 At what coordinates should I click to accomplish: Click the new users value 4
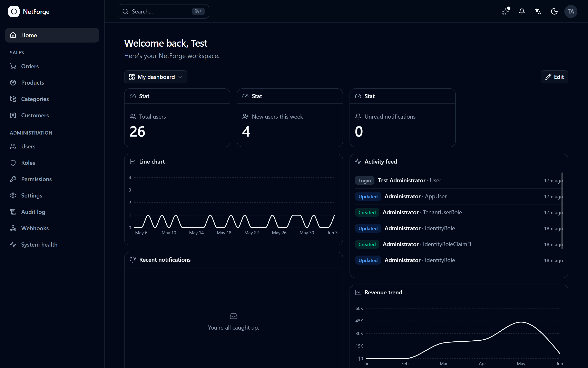pos(246,132)
